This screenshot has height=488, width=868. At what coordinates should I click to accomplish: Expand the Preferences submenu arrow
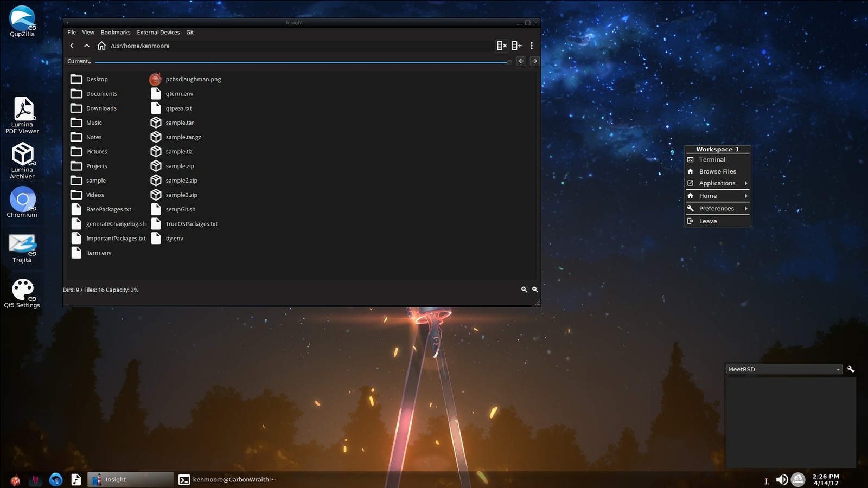click(x=746, y=208)
